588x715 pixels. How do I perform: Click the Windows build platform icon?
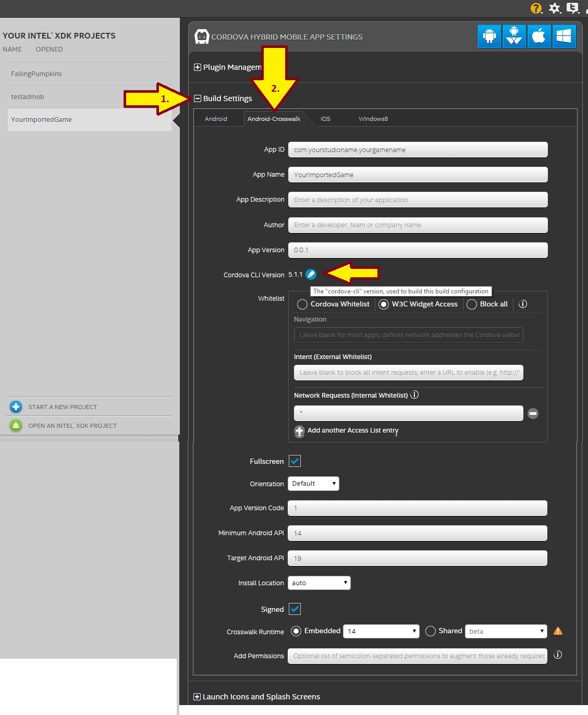pos(564,36)
